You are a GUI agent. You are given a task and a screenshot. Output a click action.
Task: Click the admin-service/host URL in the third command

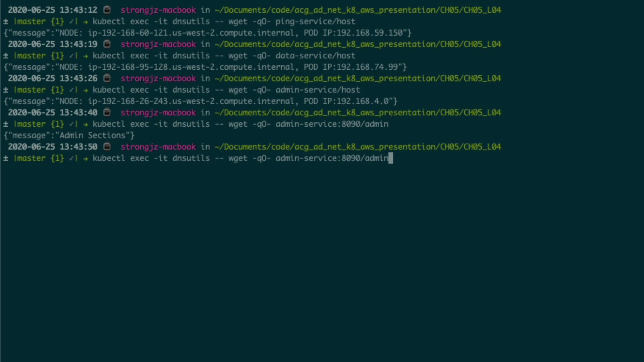(318, 90)
